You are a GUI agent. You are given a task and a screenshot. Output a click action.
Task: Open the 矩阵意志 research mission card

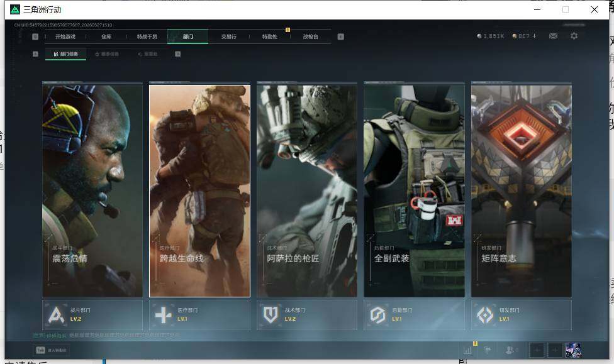point(522,190)
